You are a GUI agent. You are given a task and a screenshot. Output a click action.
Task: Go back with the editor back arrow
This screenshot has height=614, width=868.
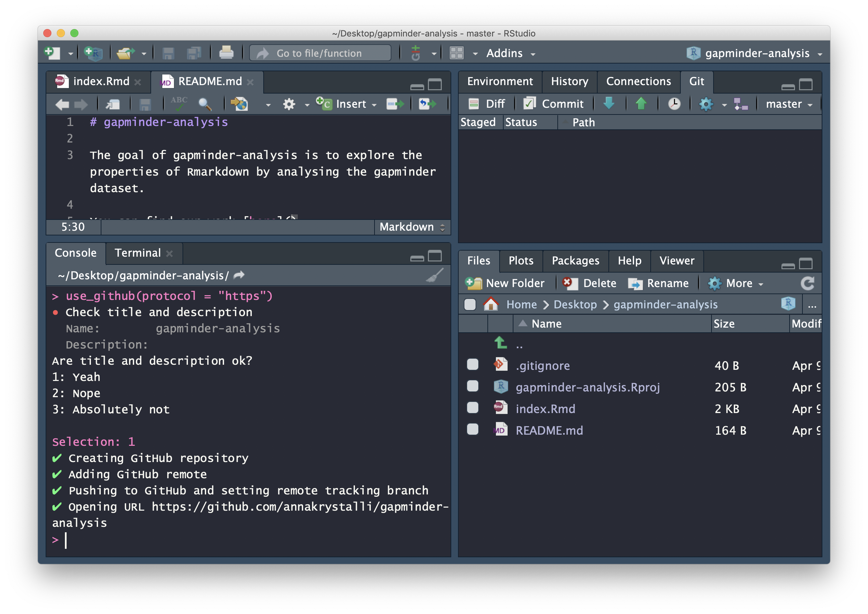[62, 104]
